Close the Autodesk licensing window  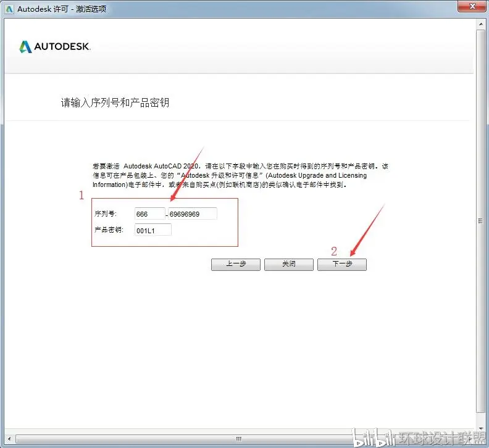coord(472,6)
